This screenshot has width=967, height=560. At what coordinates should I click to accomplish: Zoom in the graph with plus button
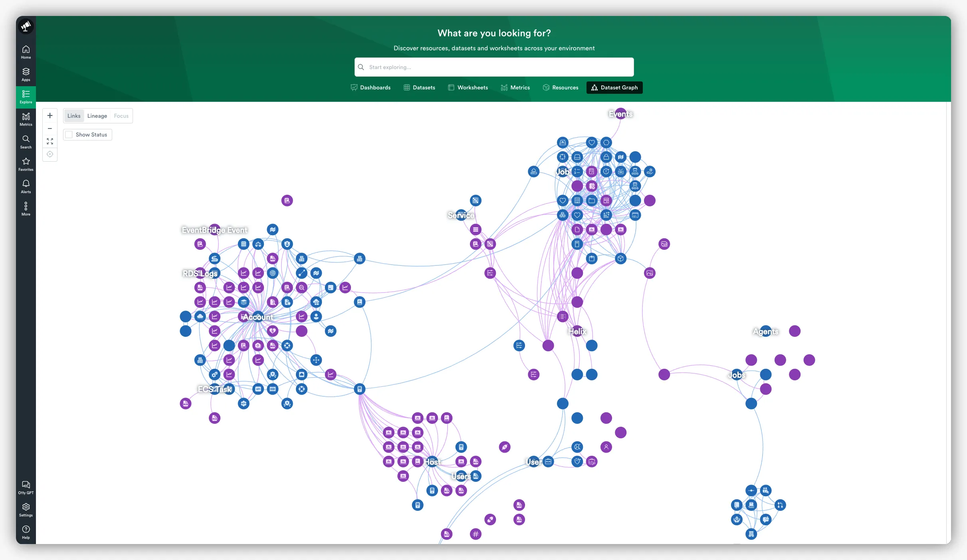tap(50, 116)
